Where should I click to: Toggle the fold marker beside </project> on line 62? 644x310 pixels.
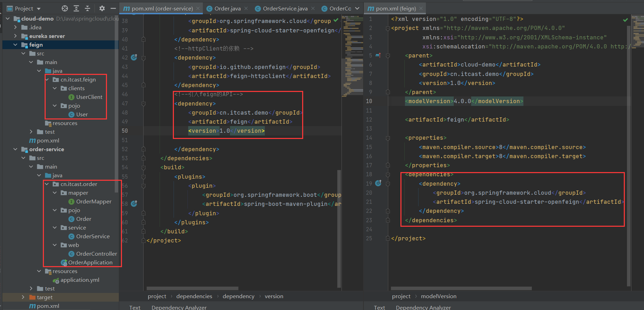[x=144, y=240]
